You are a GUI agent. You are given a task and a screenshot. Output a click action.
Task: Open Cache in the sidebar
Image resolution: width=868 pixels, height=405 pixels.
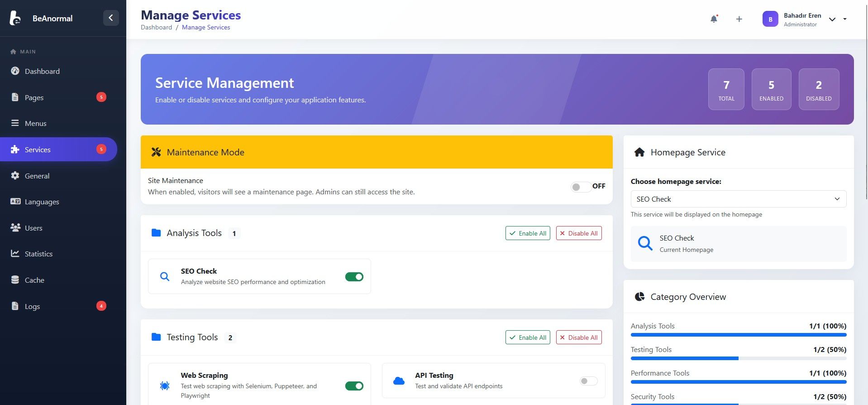(59, 280)
